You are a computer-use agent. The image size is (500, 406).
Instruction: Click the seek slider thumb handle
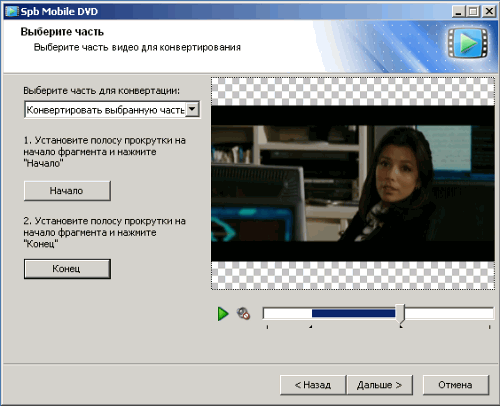400,314
